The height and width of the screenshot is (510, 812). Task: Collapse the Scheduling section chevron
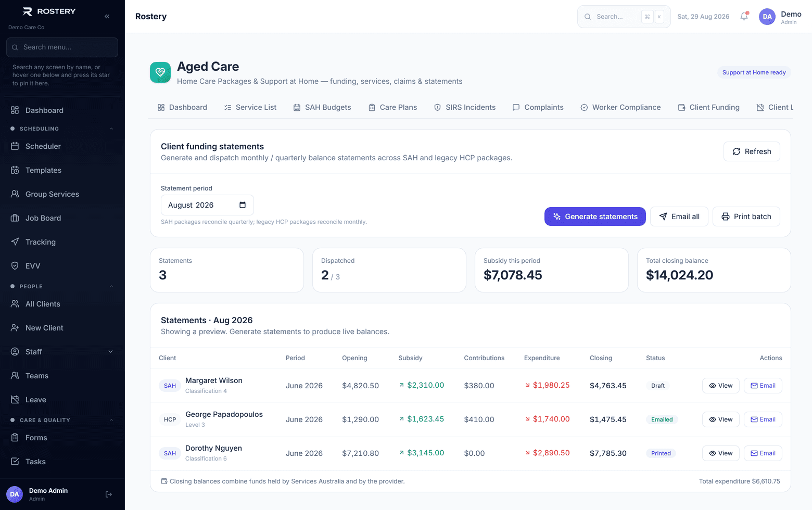tap(111, 129)
